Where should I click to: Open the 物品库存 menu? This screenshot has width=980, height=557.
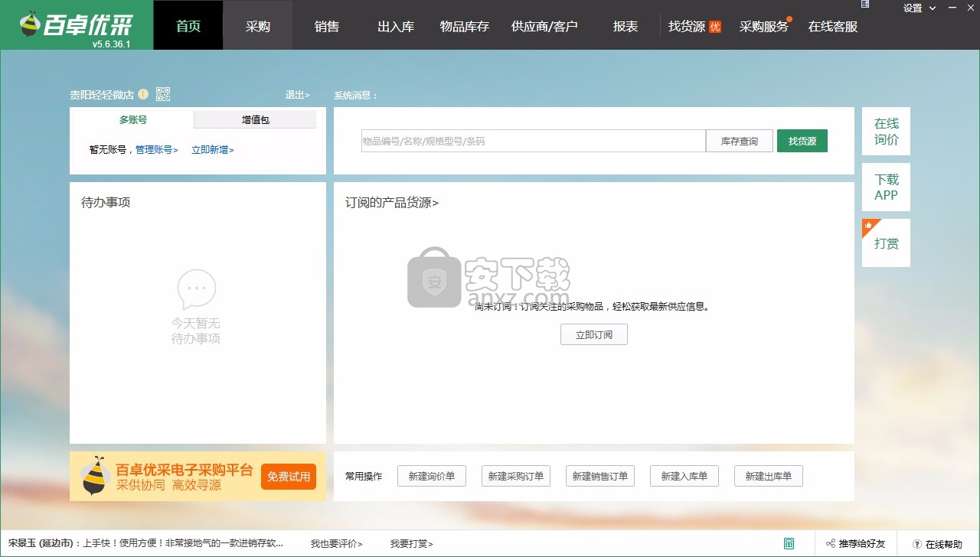(465, 25)
